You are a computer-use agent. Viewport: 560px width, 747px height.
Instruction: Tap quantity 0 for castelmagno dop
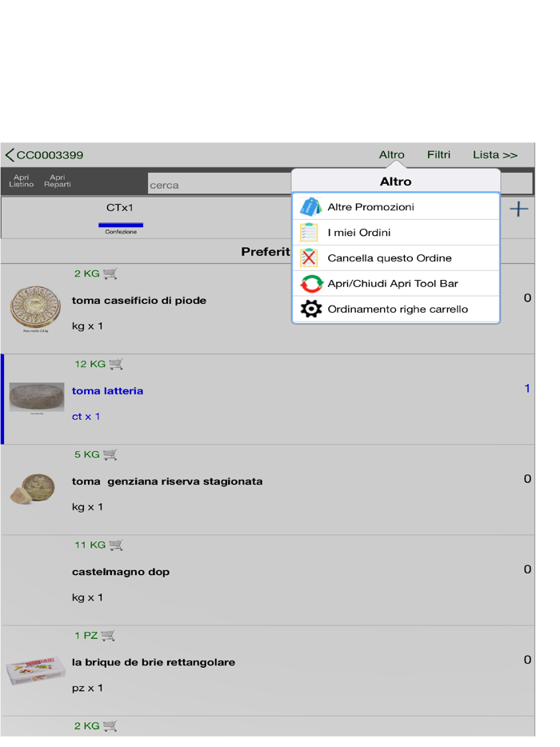point(527,569)
